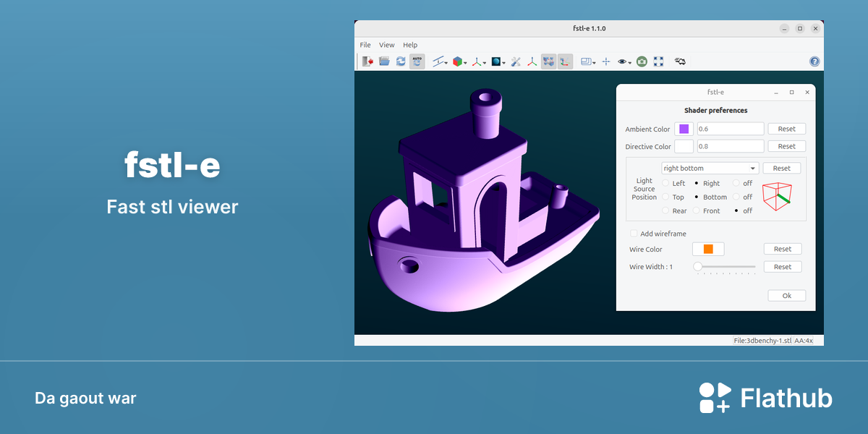Reset the Wire Color setting

783,249
